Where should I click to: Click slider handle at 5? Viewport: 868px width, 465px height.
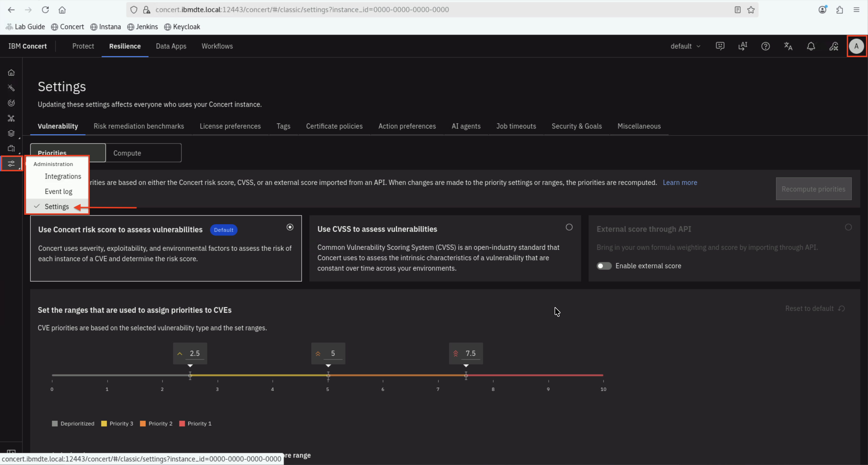pos(328,375)
